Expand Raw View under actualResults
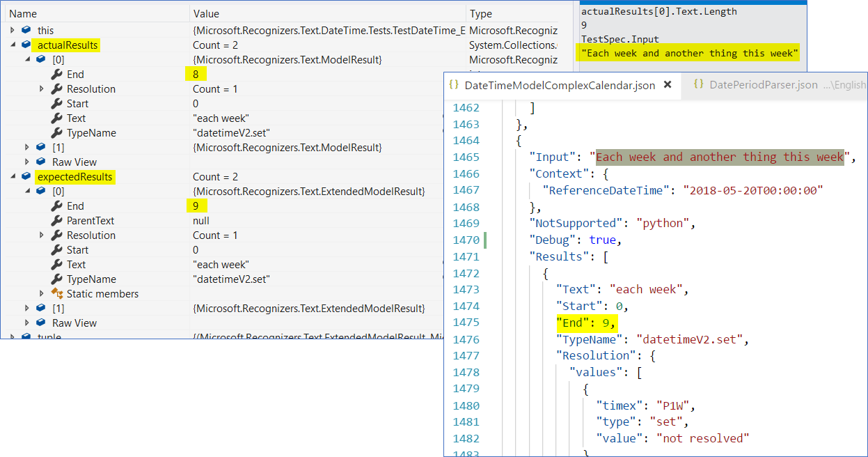The image size is (868, 457). (27, 162)
